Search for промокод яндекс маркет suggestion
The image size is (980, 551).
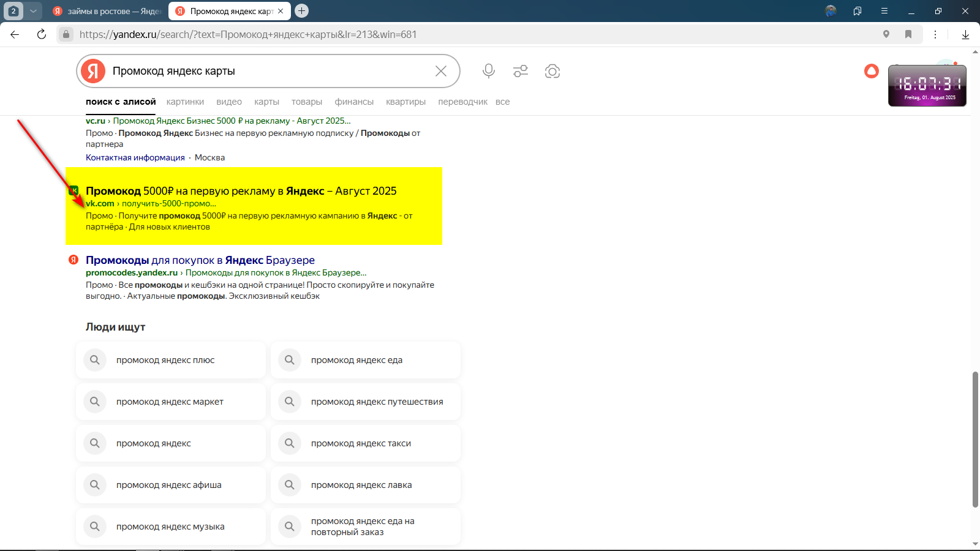171,402
